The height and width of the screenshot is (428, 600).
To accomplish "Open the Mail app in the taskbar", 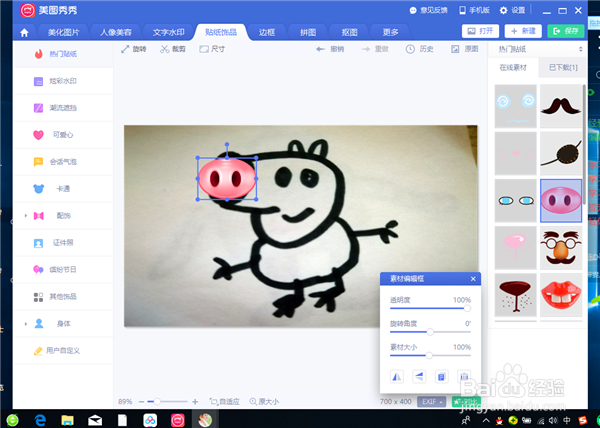I will coord(95,420).
